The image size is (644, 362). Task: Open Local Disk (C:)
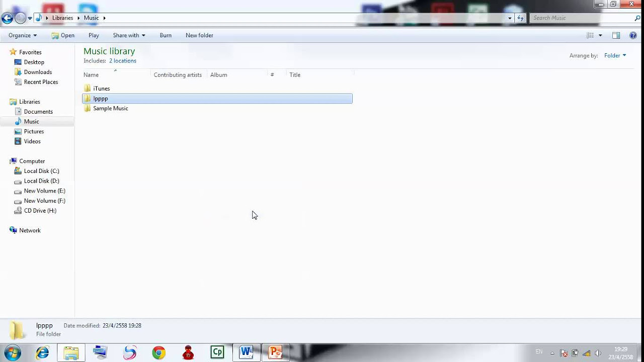coord(41,171)
